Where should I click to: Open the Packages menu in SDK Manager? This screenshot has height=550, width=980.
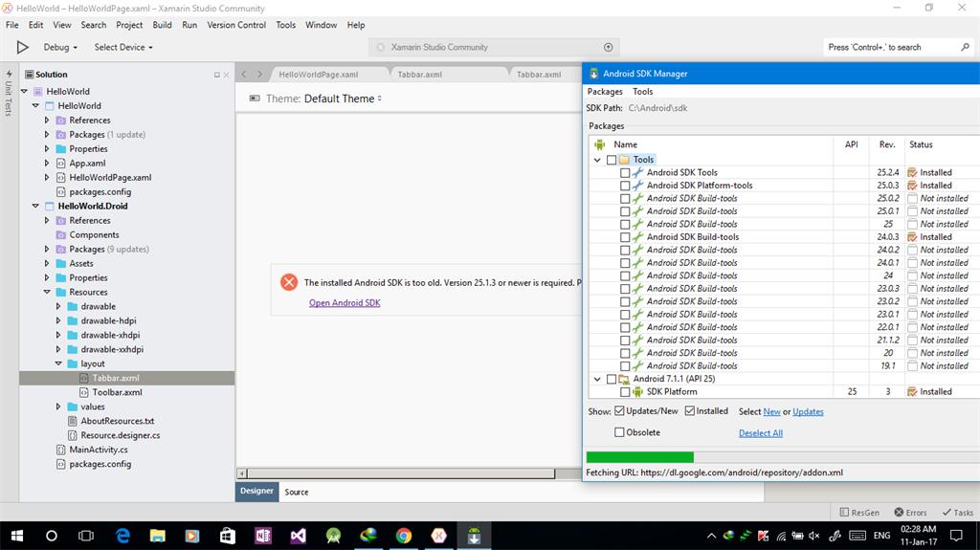605,91
